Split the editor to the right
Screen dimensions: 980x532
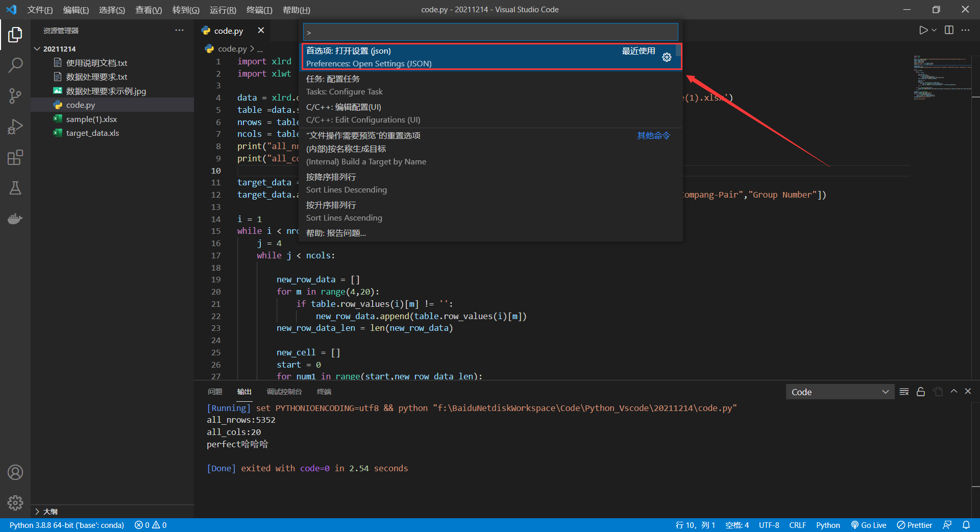coord(949,30)
